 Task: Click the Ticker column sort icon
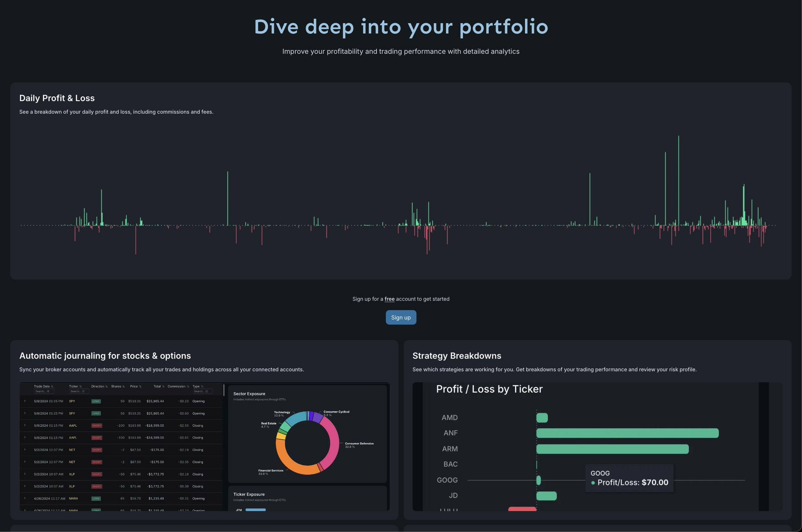click(x=81, y=386)
